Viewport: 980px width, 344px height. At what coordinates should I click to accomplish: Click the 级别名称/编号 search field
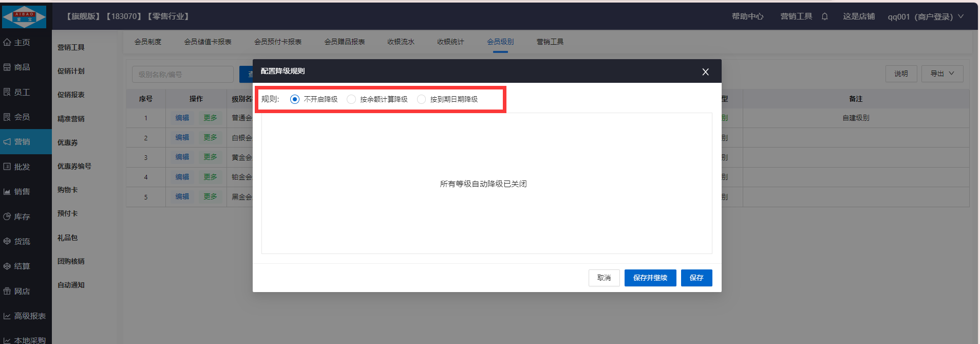pyautogui.click(x=182, y=75)
